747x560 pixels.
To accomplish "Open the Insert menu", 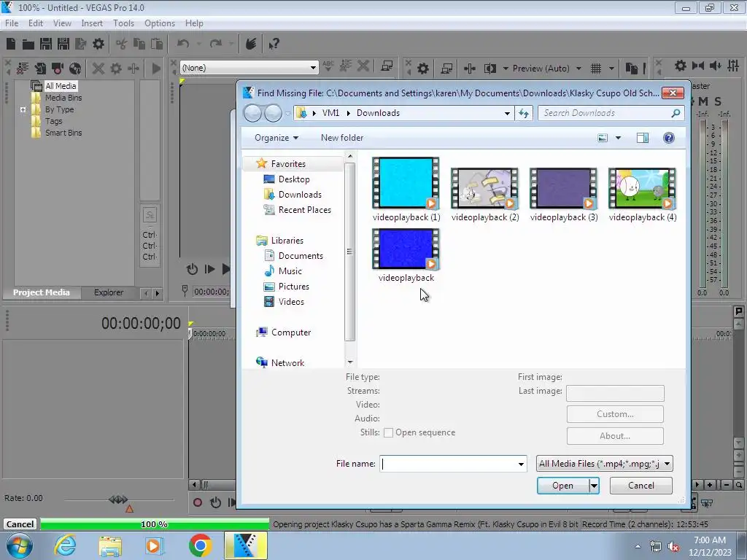I will point(91,23).
